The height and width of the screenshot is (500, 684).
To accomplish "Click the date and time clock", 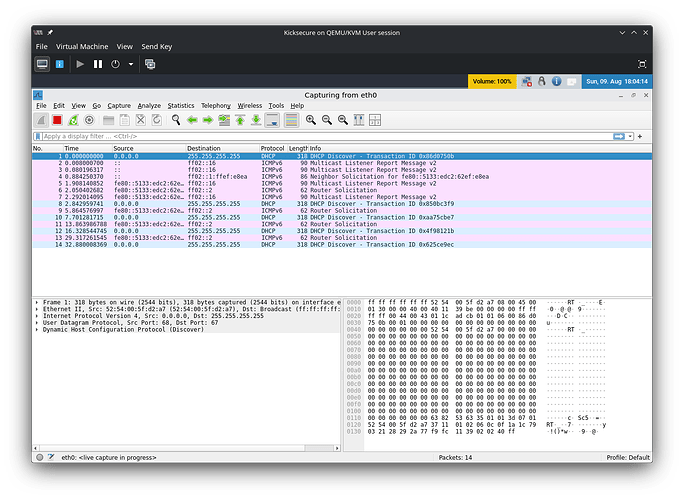I will pos(617,82).
